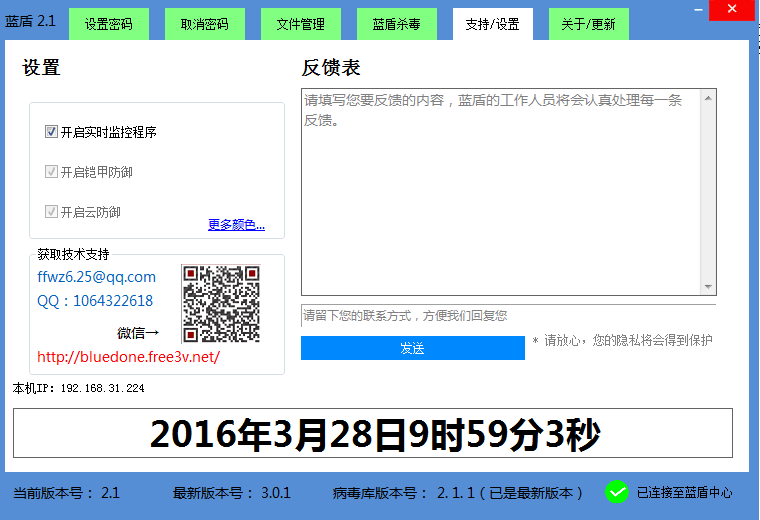Click the WeChat QR code image

(221, 304)
